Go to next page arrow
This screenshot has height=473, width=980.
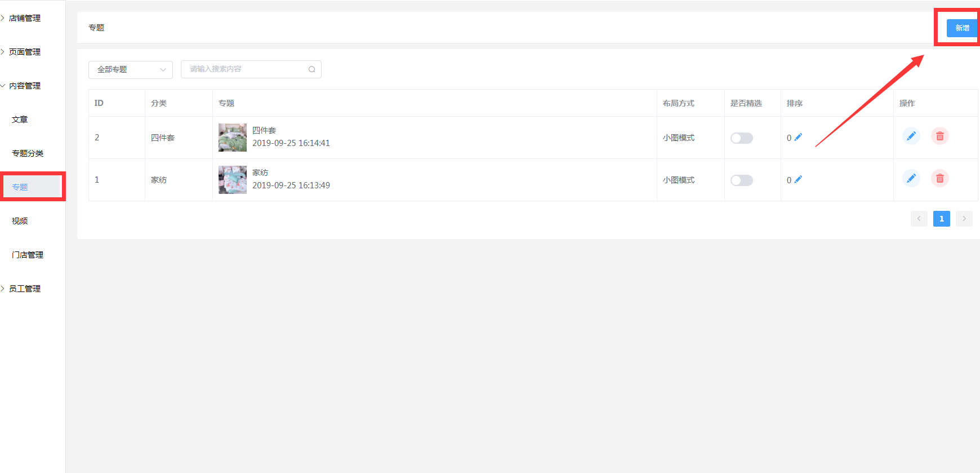click(964, 219)
